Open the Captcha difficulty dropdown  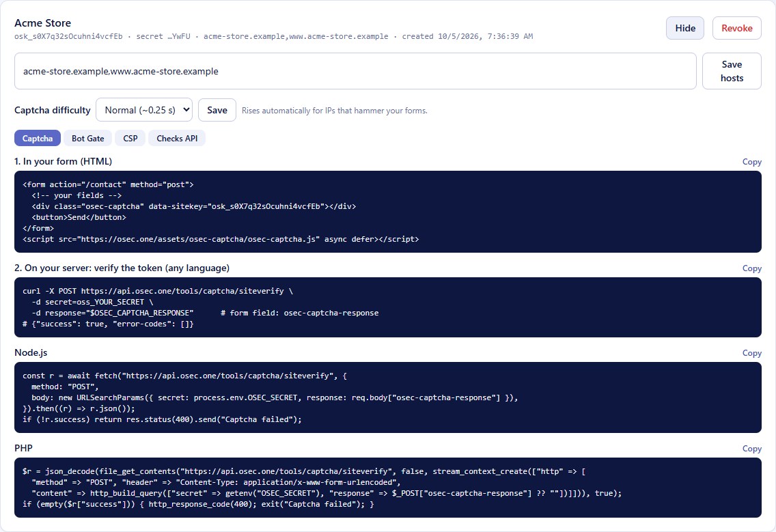(144, 110)
